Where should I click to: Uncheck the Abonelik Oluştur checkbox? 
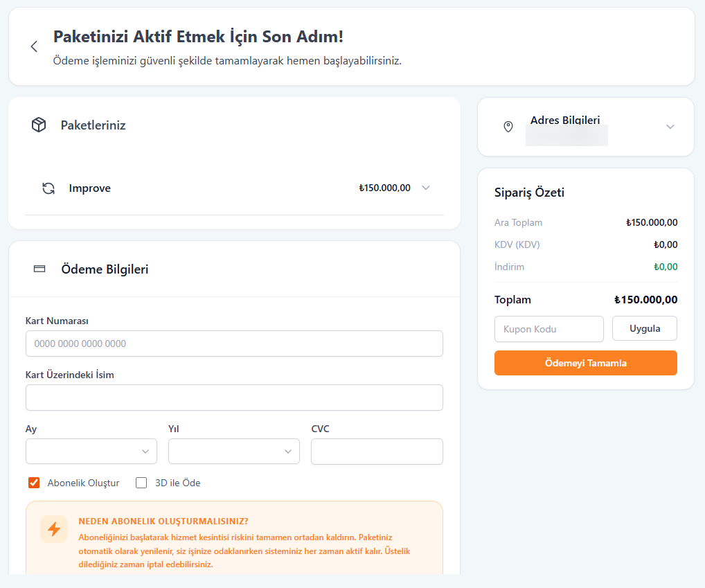pyautogui.click(x=34, y=483)
